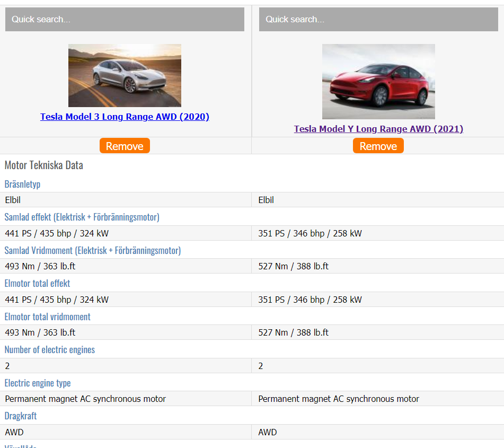The image size is (504, 448).
Task: Select Samlad Vridmoment value 493 Nm / 363 lb.ft
Action: click(x=126, y=266)
